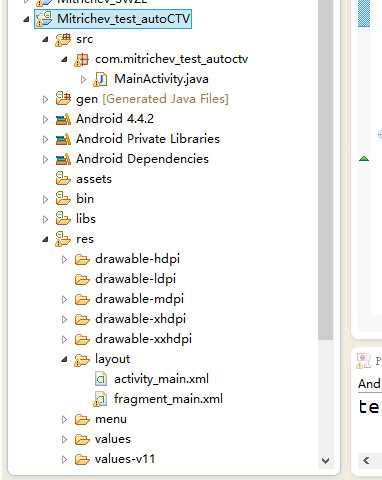Click the drawable-hdpi folder icon
Viewport: 382px width, 480px height.
point(82,259)
